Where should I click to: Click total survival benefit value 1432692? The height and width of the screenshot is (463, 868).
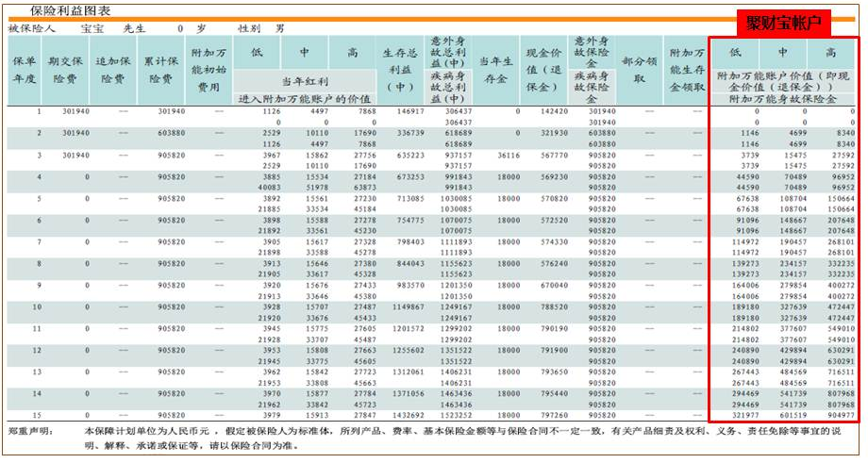click(x=409, y=416)
